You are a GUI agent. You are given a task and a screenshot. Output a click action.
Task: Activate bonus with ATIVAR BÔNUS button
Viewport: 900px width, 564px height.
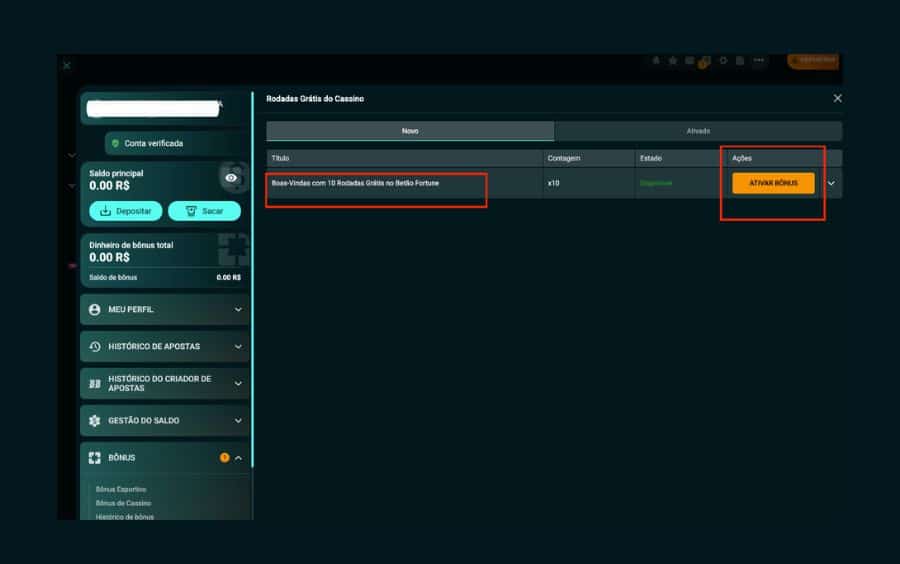pos(773,183)
